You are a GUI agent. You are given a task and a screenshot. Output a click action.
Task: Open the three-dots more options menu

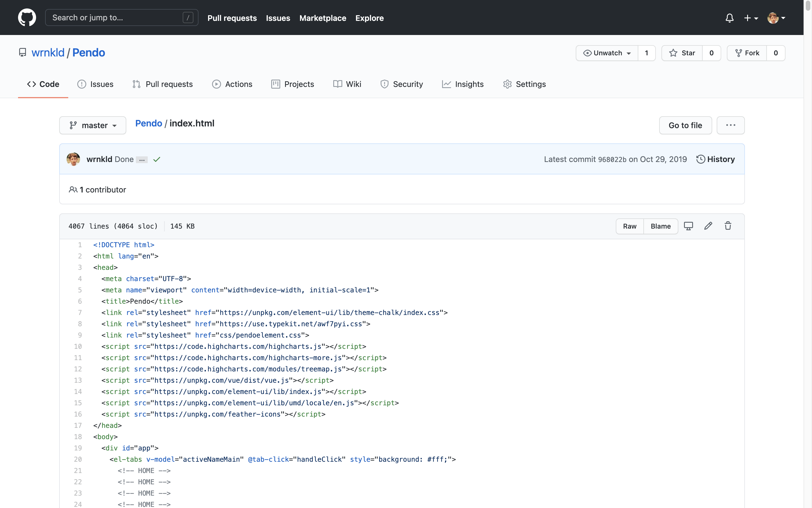pyautogui.click(x=731, y=125)
